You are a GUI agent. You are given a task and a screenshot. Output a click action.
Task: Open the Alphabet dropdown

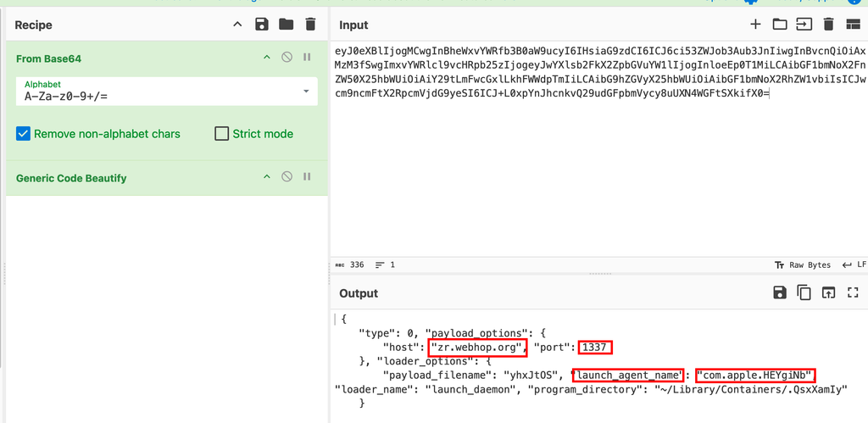tap(305, 91)
